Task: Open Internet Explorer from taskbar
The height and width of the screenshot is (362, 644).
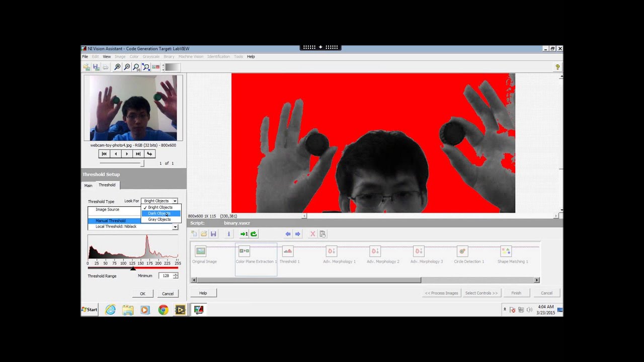Action: (x=110, y=310)
